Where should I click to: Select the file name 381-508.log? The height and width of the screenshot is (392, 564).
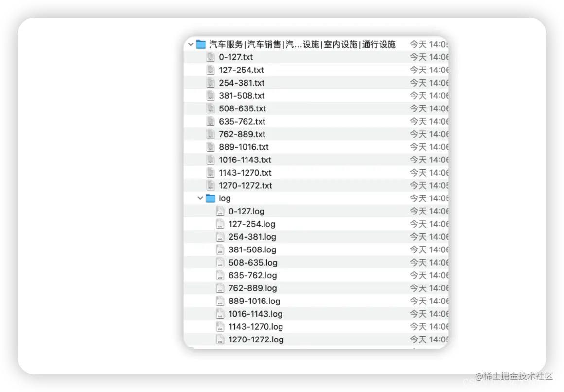(252, 250)
